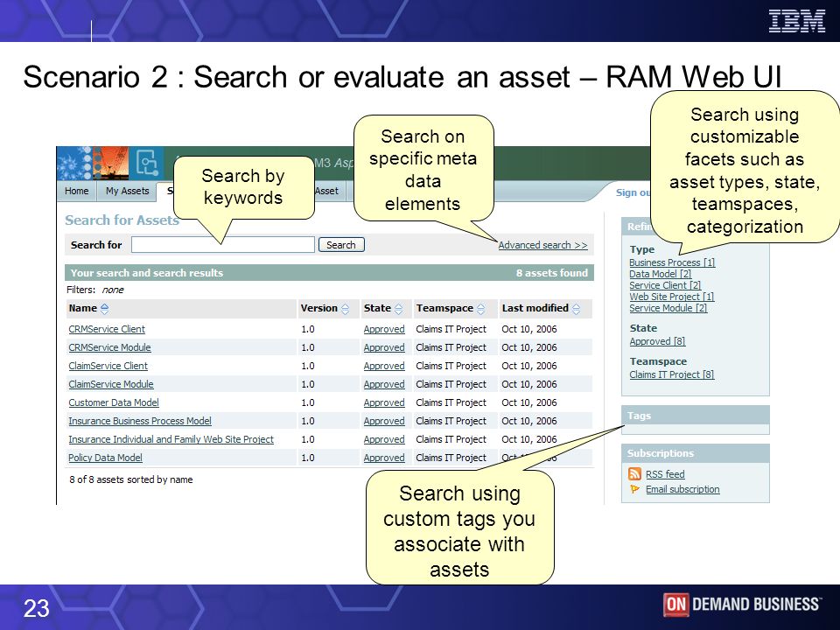Filter by Service Module [2] type
Screen dimensions: 840x630
click(668, 308)
